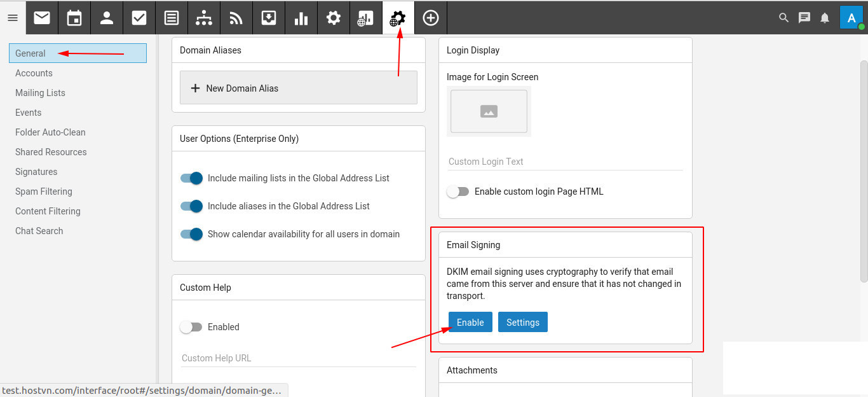This screenshot has height=397, width=868.
Task: Open the Notes icon in toolbar
Action: click(x=172, y=18)
